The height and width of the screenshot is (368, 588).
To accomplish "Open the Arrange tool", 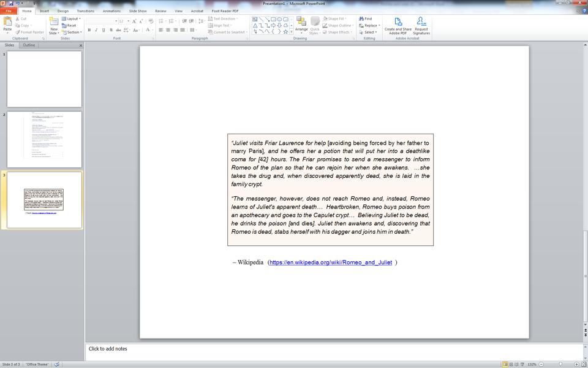I will (301, 25).
